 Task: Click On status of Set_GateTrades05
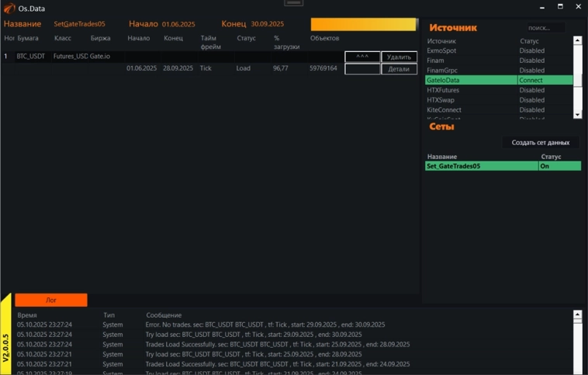click(x=559, y=166)
